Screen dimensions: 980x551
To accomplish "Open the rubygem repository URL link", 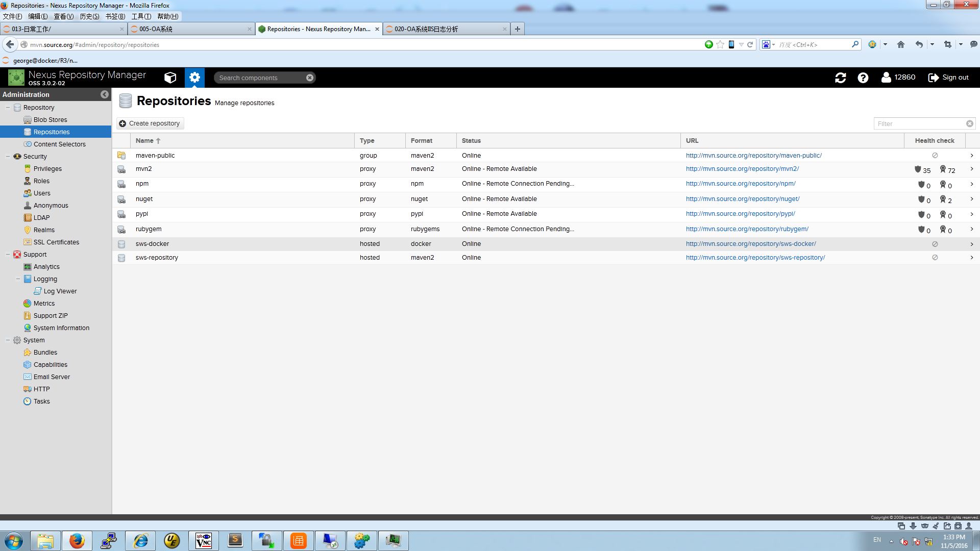I will [x=747, y=229].
